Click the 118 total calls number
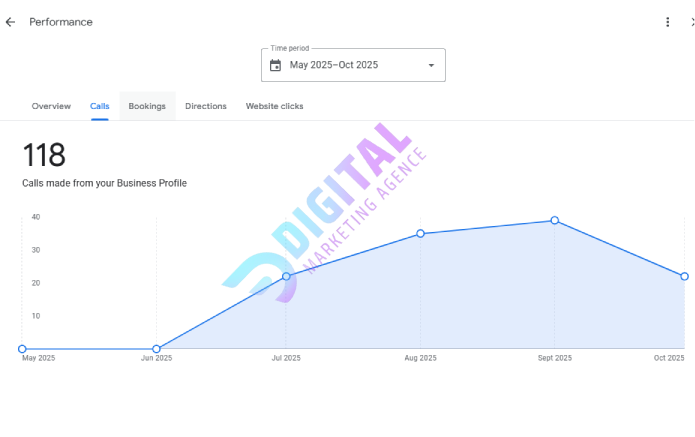The image size is (695, 437). [44, 155]
